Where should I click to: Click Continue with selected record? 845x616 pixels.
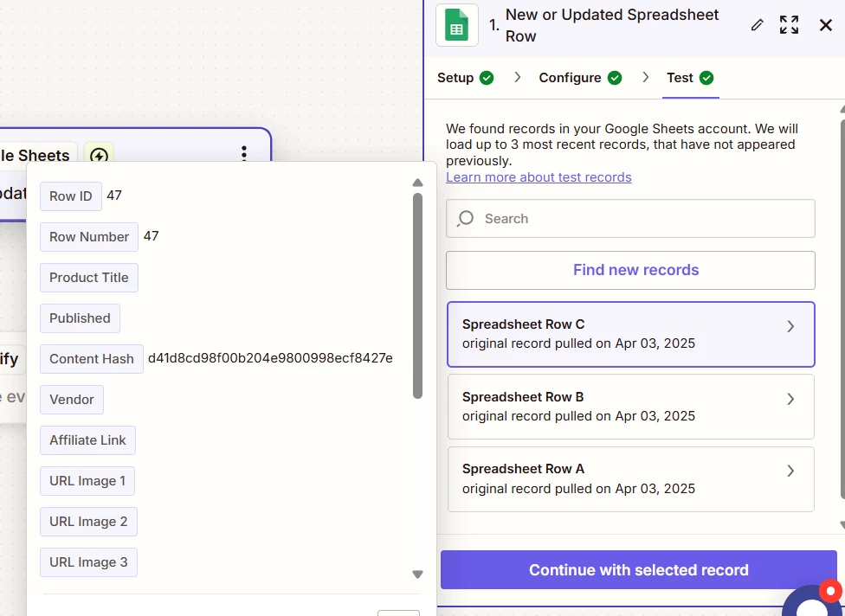pos(639,569)
